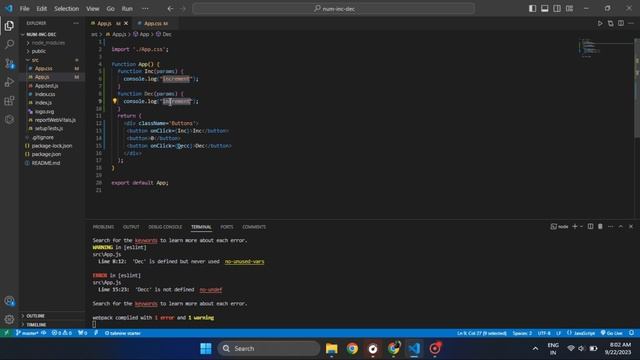This screenshot has height=360, width=640.
Task: Click the UTF-8 encoding in status bar
Action: [x=544, y=333]
